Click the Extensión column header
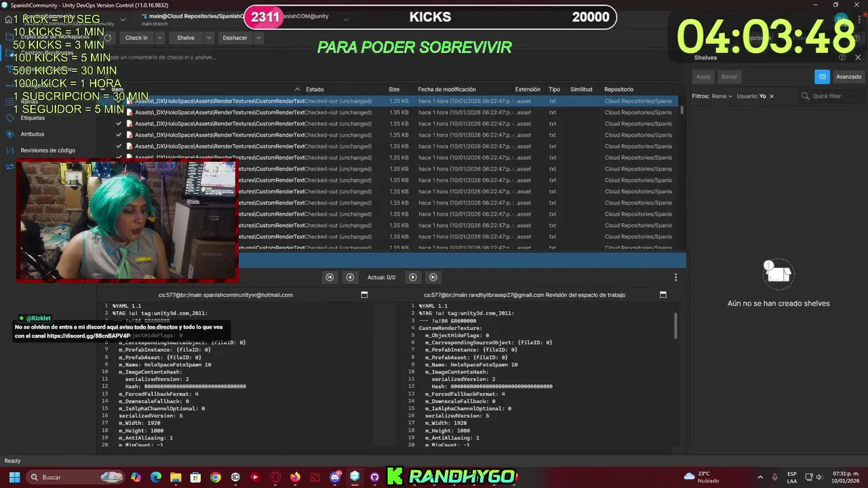This screenshot has width=868, height=488. [x=528, y=89]
